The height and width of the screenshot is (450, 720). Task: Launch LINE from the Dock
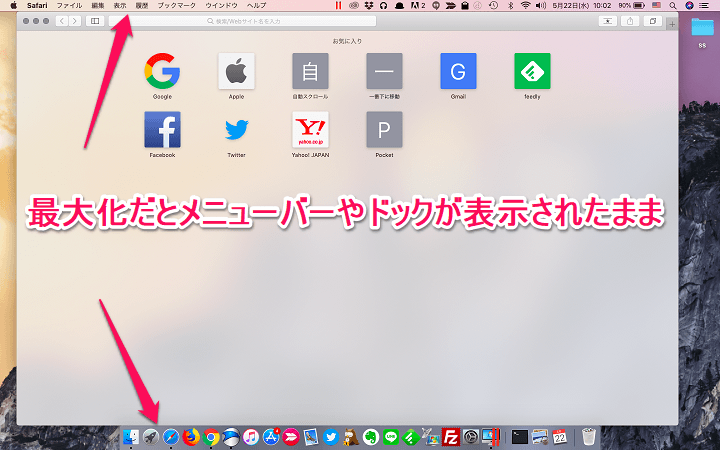tap(391, 437)
